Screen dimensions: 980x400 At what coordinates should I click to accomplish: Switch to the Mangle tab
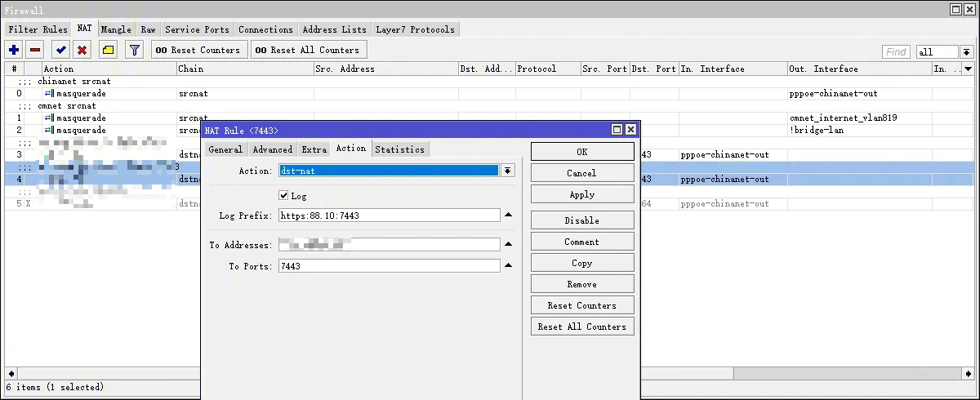pyautogui.click(x=116, y=29)
